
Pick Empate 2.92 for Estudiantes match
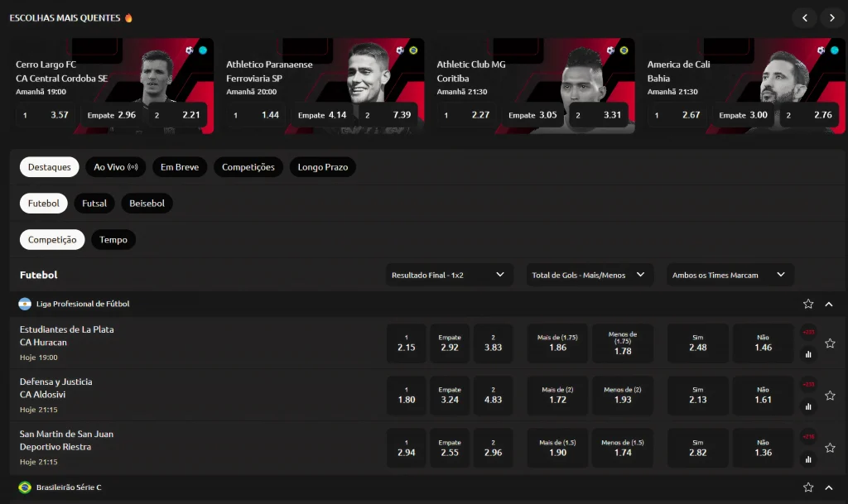[x=450, y=343]
